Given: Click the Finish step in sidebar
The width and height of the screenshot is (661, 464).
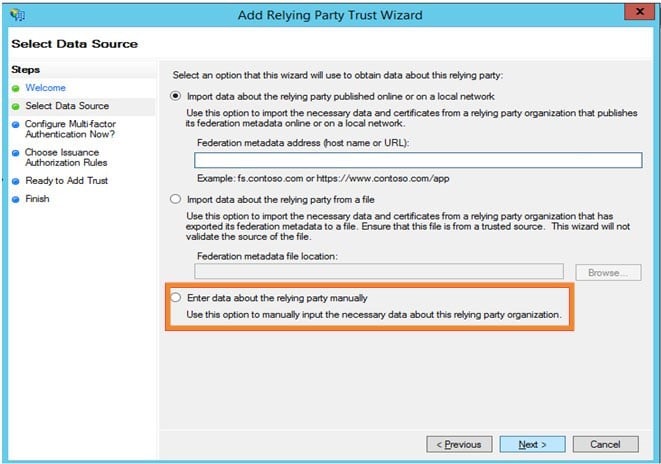Looking at the screenshot, I should point(37,199).
